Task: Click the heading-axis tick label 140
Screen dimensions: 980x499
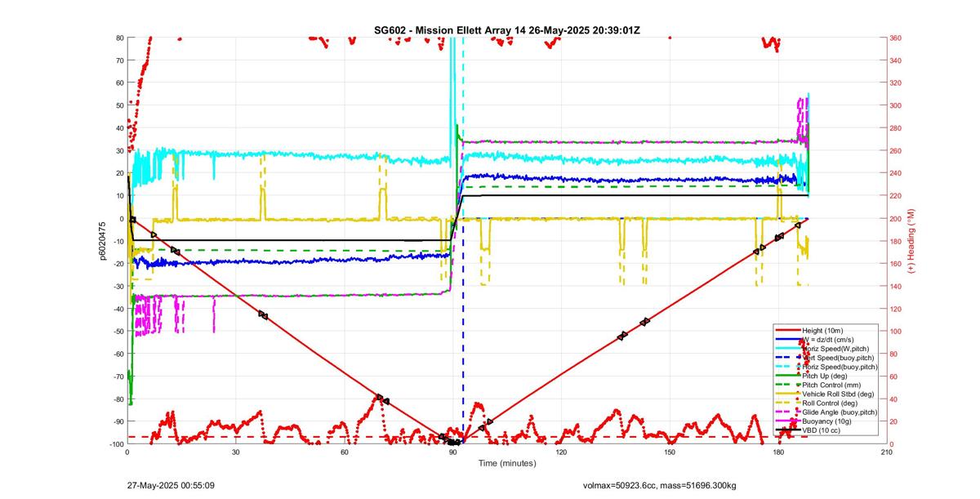Action: (898, 286)
